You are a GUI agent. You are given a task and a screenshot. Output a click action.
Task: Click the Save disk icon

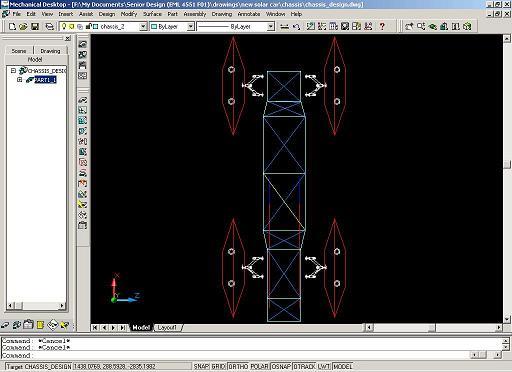(35, 26)
